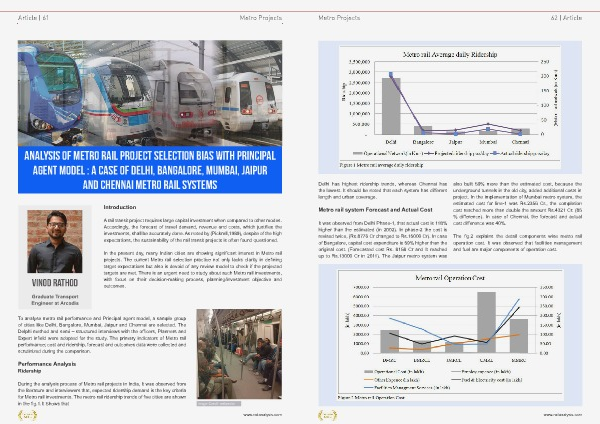Click the blue article title banner
This screenshot has height=424, width=600.
150,170
